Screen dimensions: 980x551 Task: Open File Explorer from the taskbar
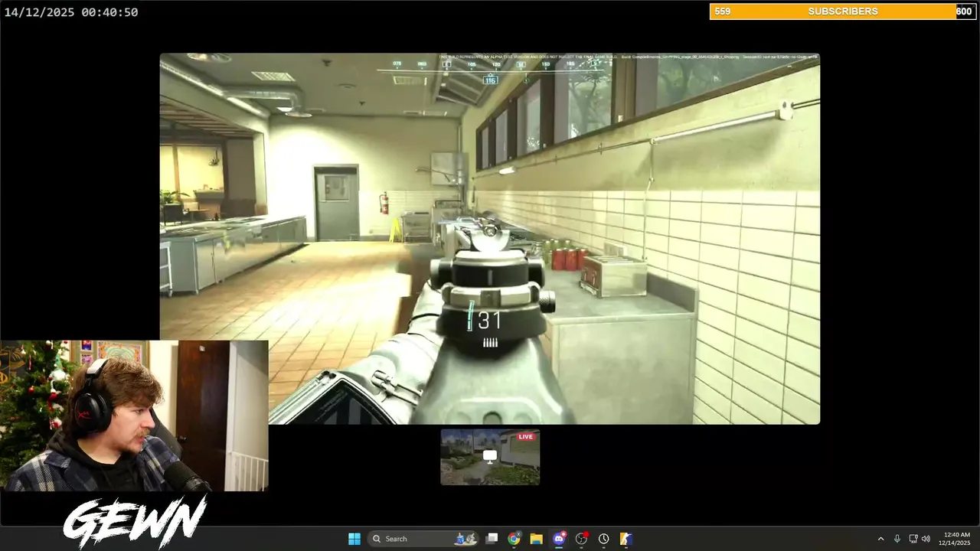536,539
